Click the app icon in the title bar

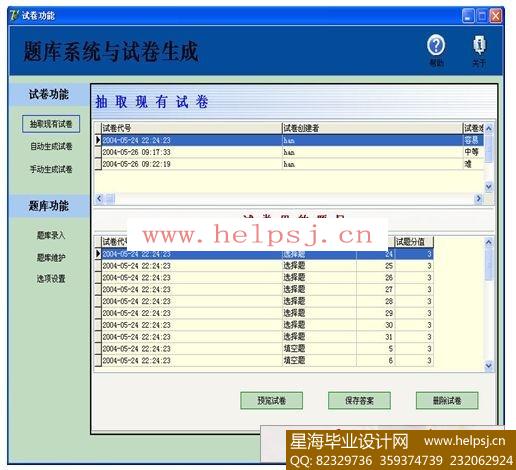coord(14,15)
